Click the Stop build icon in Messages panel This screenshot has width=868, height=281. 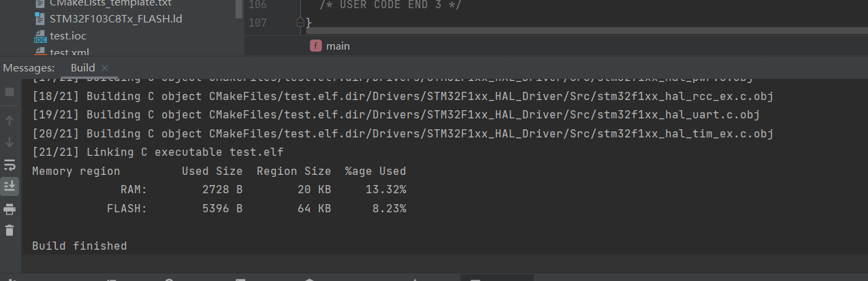click(10, 91)
